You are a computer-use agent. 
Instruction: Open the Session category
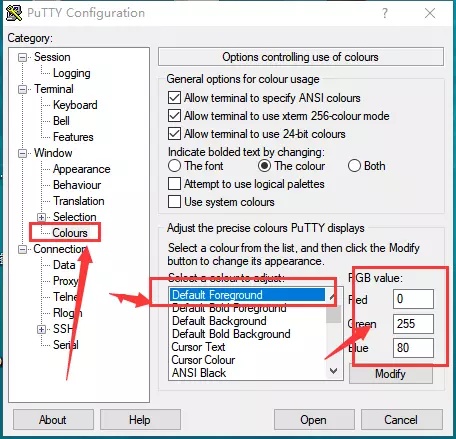point(52,57)
